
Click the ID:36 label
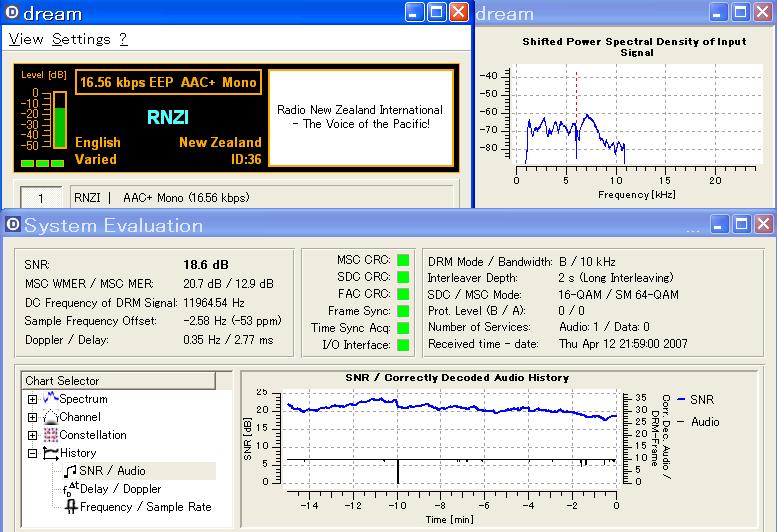pos(246,159)
